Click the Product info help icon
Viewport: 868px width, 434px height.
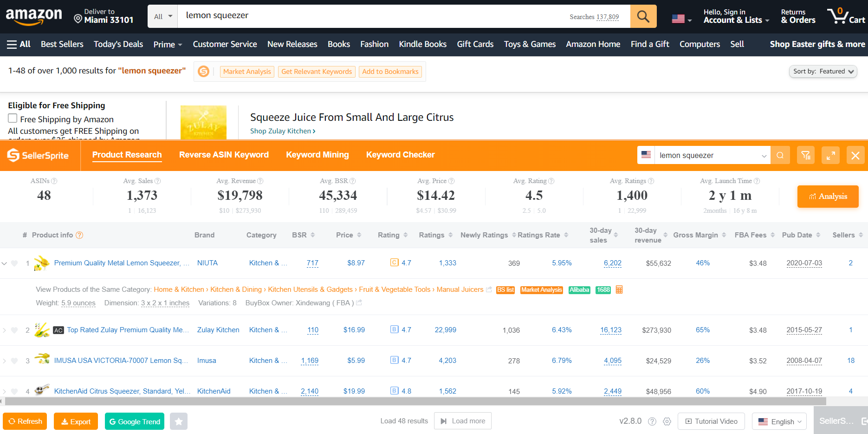pyautogui.click(x=79, y=235)
